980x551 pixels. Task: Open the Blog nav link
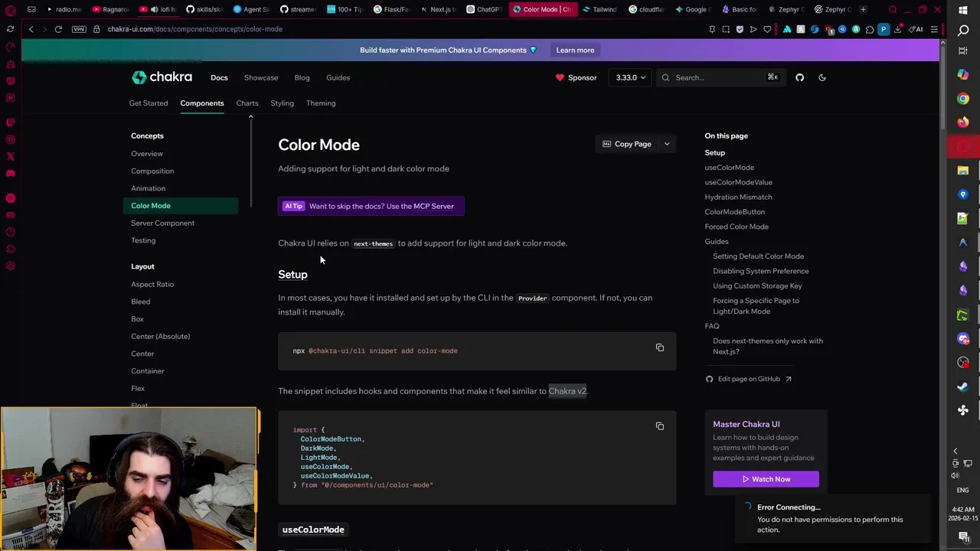click(x=302, y=77)
